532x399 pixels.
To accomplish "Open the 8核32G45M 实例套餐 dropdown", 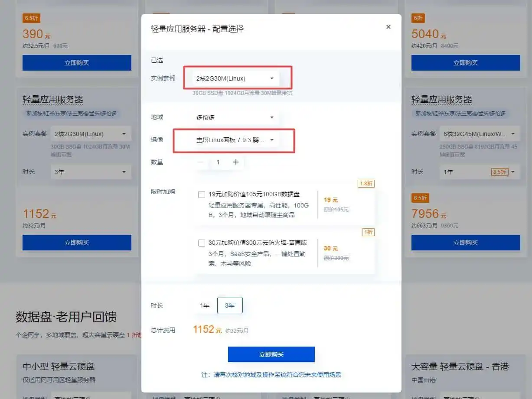I will (x=480, y=134).
